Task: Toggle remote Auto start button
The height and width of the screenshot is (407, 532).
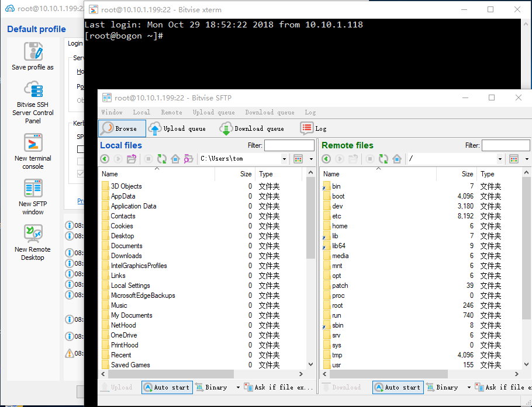Action: (x=398, y=387)
